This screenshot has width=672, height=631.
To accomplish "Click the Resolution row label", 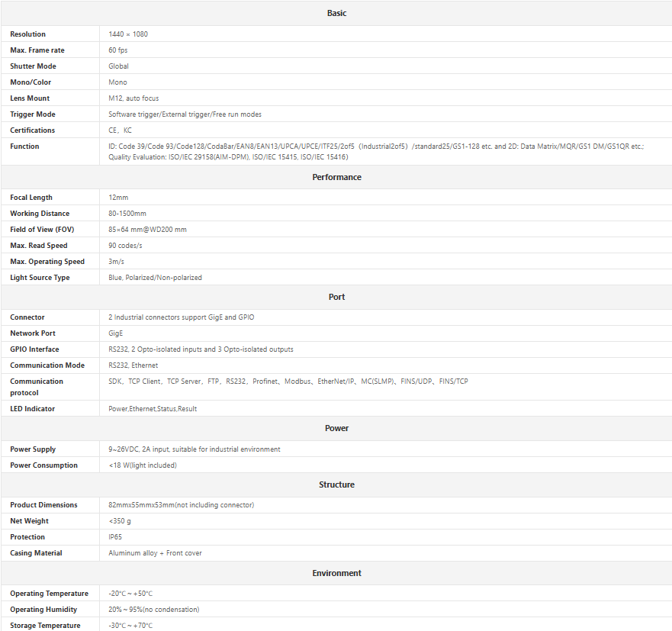I will (x=28, y=34).
